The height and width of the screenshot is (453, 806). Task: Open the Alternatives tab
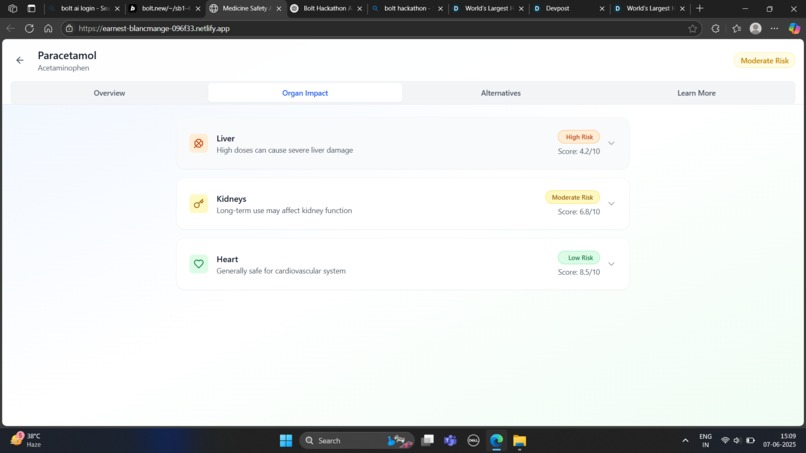[501, 93]
